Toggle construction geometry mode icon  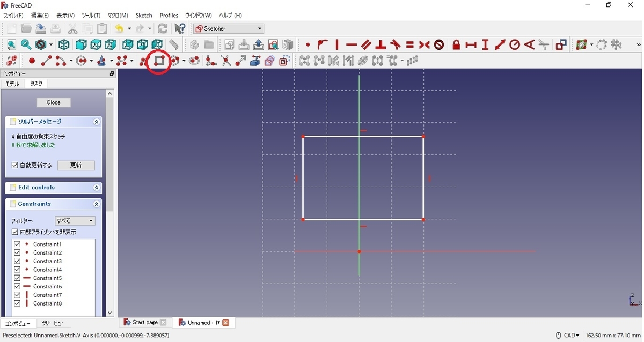click(x=284, y=61)
